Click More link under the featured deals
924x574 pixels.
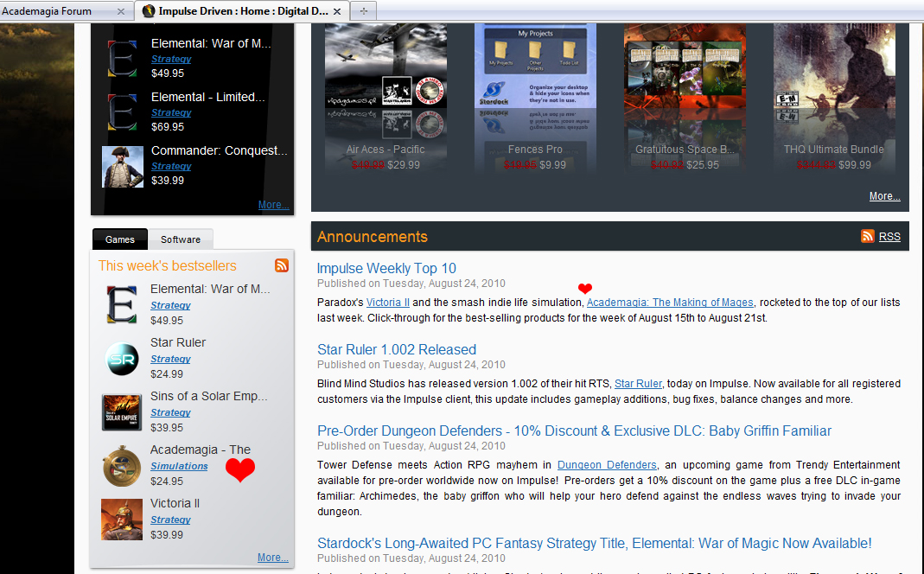(884, 196)
